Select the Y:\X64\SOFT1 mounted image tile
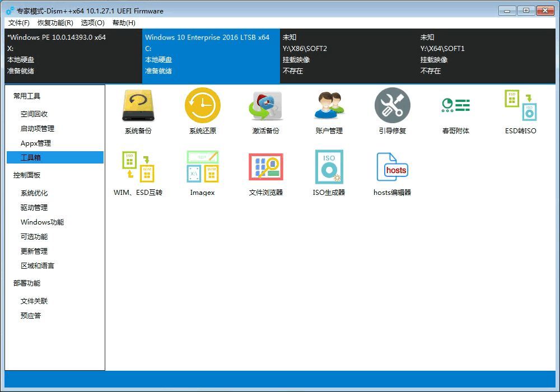560x392 pixels. [x=487, y=56]
